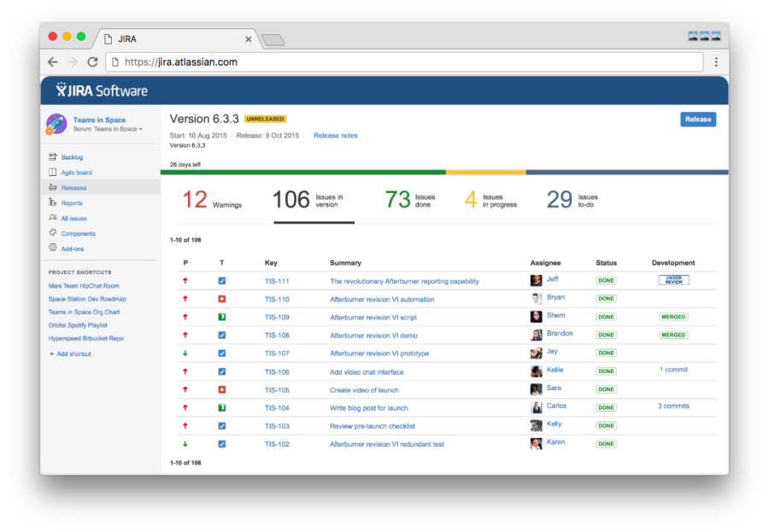This screenshot has width=769, height=532.
Task: Open Mars Team HipChat Room shortcut
Action: point(84,286)
